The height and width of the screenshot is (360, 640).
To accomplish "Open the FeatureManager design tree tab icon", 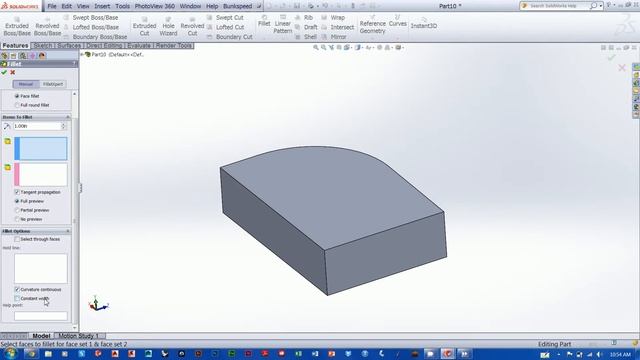I will pos(4,56).
